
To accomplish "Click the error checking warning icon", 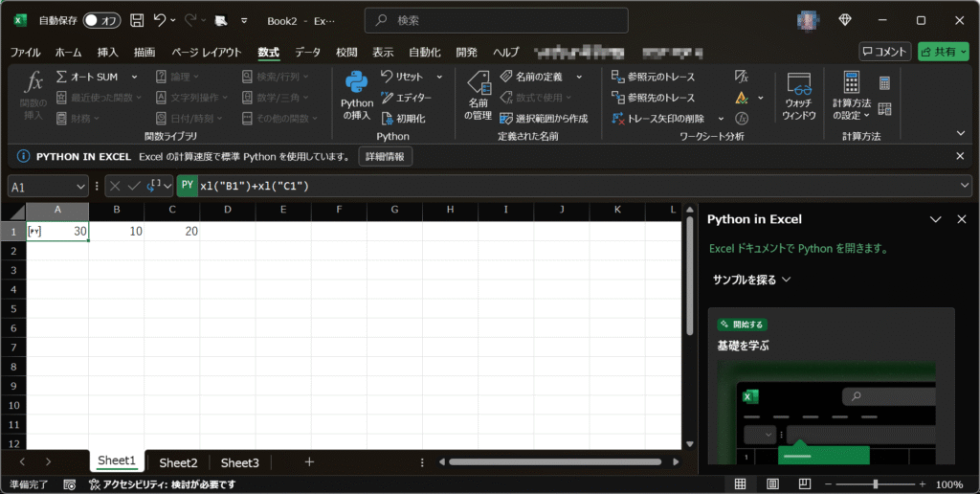I will 742,98.
